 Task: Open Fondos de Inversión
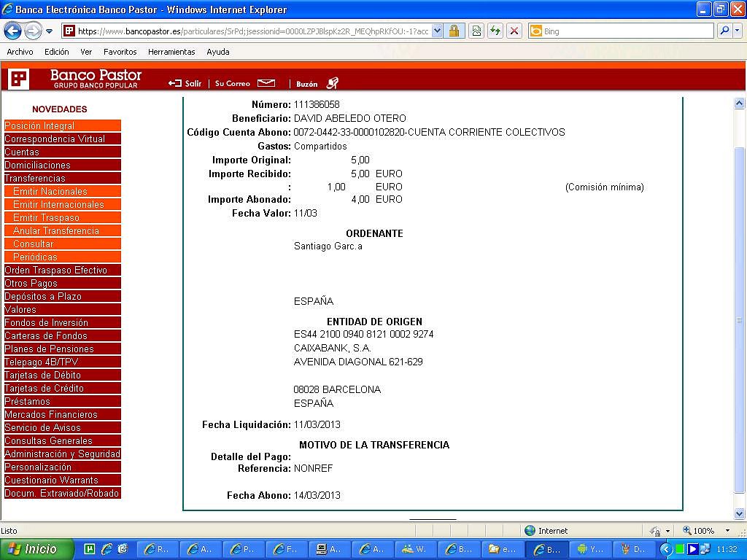(63, 322)
